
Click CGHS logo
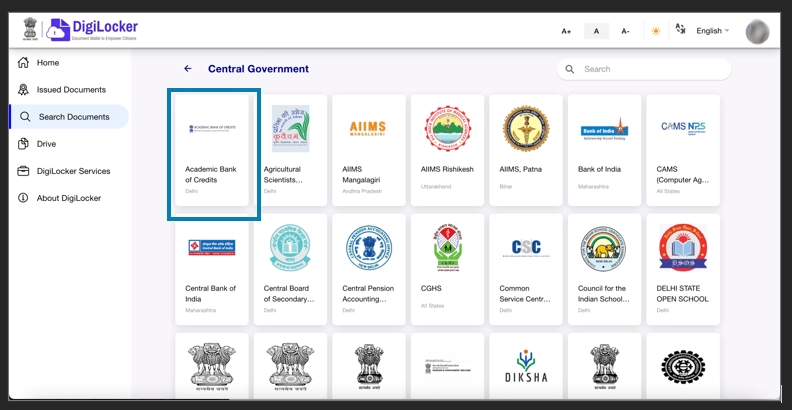click(x=448, y=247)
